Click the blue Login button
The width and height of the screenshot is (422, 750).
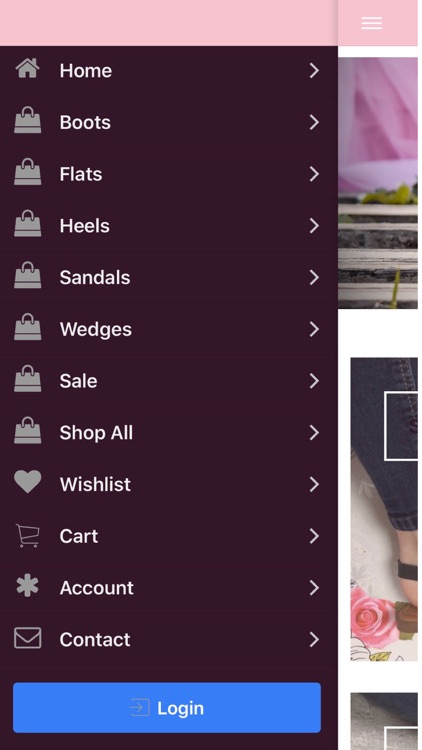click(x=167, y=707)
